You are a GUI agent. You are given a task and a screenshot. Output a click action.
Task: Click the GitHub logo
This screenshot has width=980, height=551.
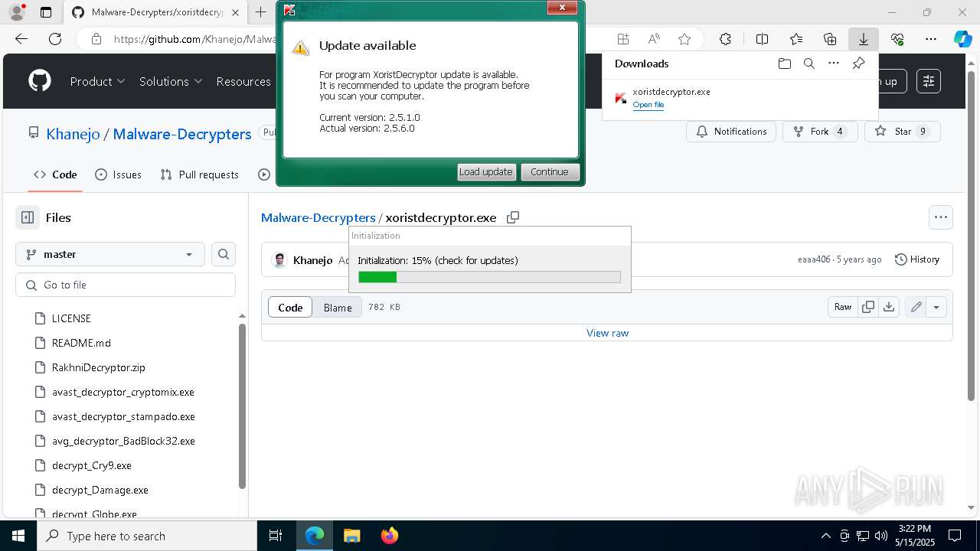(40, 81)
